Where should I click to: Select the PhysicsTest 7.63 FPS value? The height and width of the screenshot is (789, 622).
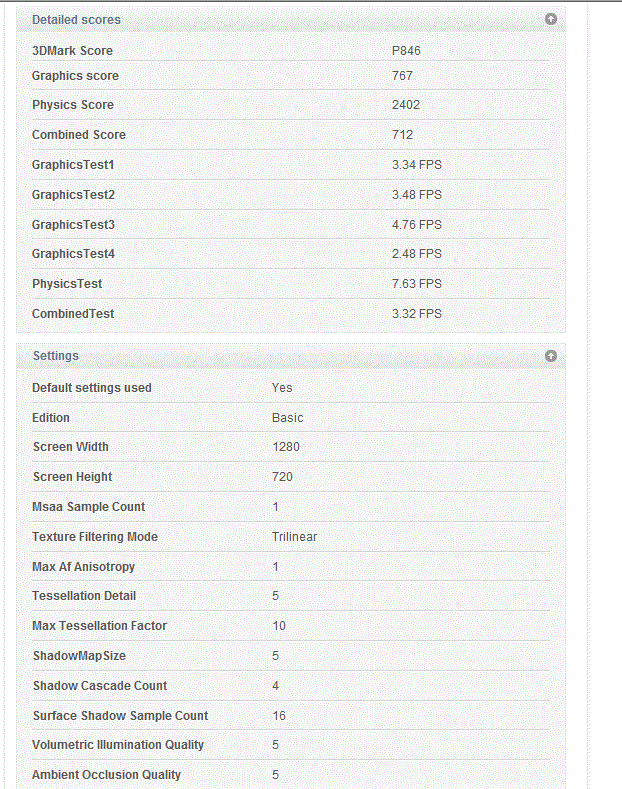[416, 284]
